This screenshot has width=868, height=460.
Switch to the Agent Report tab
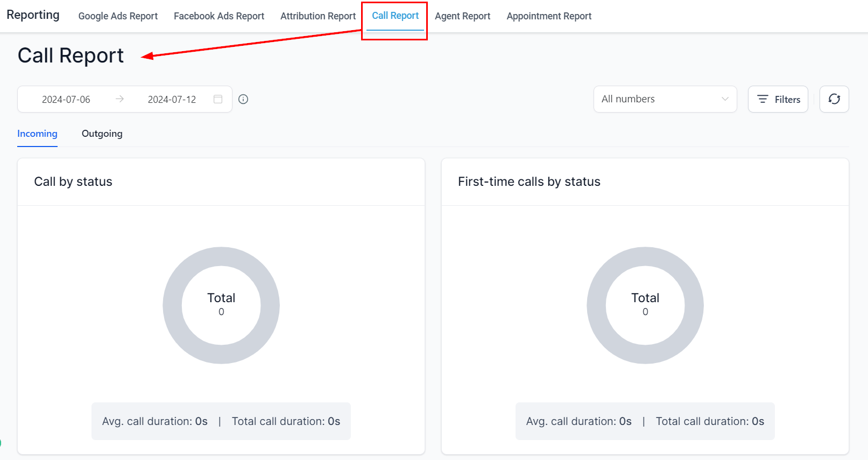[462, 16]
